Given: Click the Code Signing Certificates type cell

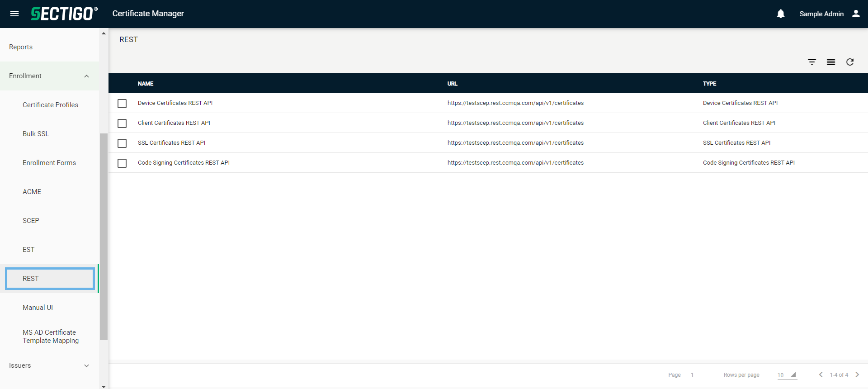Looking at the screenshot, I should (x=749, y=163).
